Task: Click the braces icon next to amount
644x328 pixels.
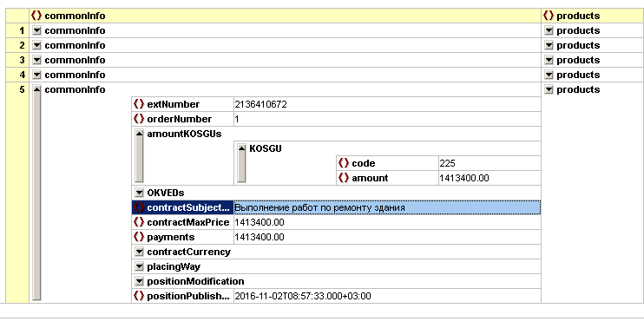Action: 344,178
